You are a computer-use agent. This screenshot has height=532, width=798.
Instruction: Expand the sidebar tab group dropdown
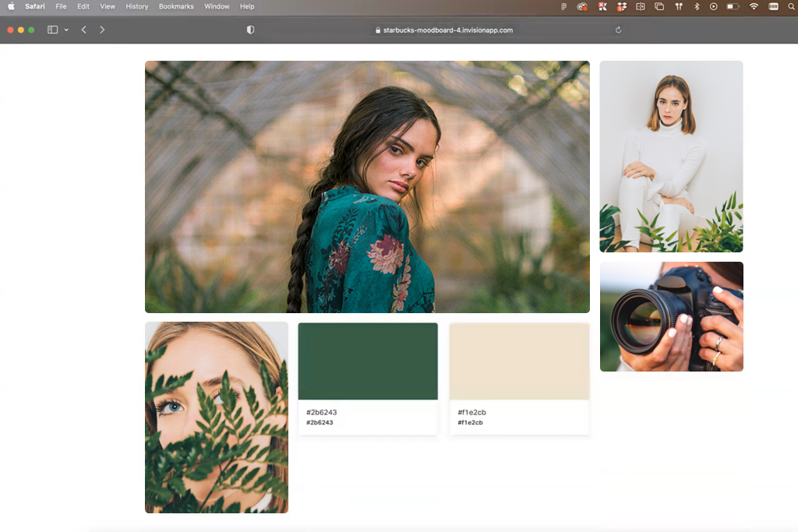tap(66, 30)
